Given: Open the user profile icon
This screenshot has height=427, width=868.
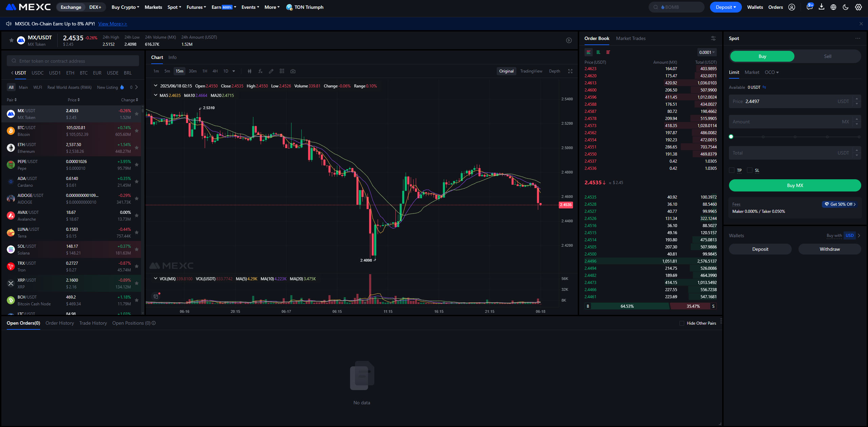Looking at the screenshot, I should pyautogui.click(x=792, y=7).
